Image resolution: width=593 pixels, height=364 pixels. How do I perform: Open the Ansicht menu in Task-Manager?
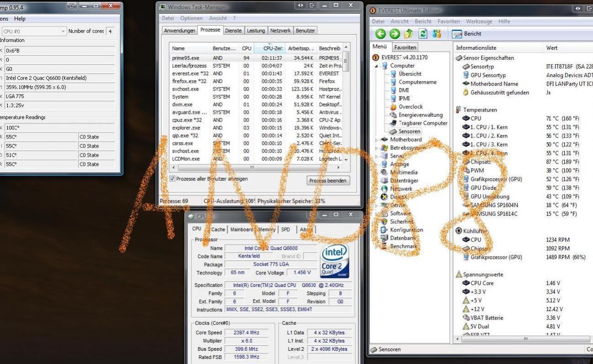click(218, 18)
